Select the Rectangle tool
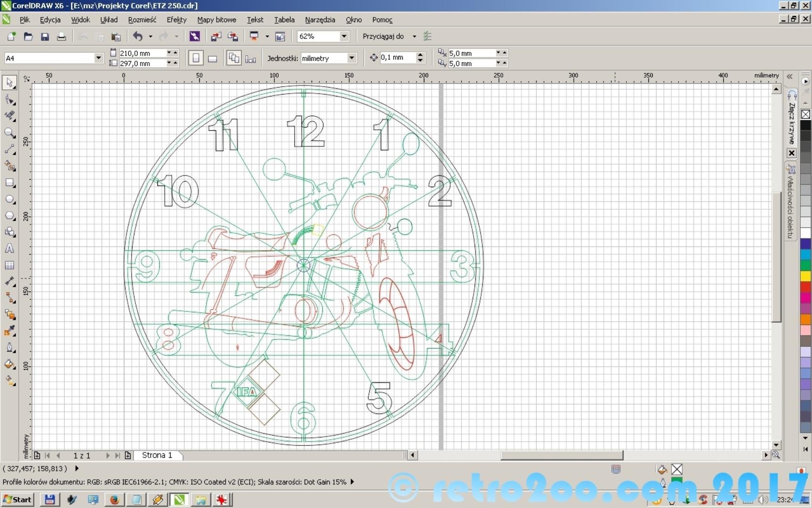 tap(9, 183)
